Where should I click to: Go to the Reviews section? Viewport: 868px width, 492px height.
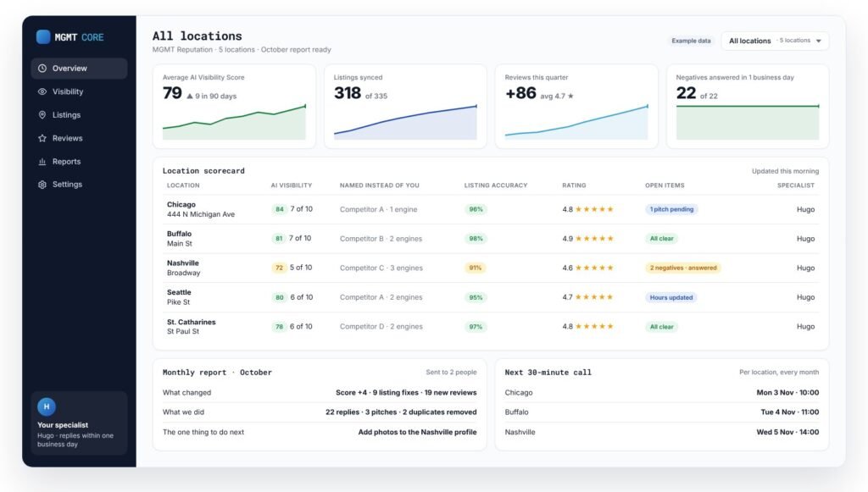click(79, 138)
